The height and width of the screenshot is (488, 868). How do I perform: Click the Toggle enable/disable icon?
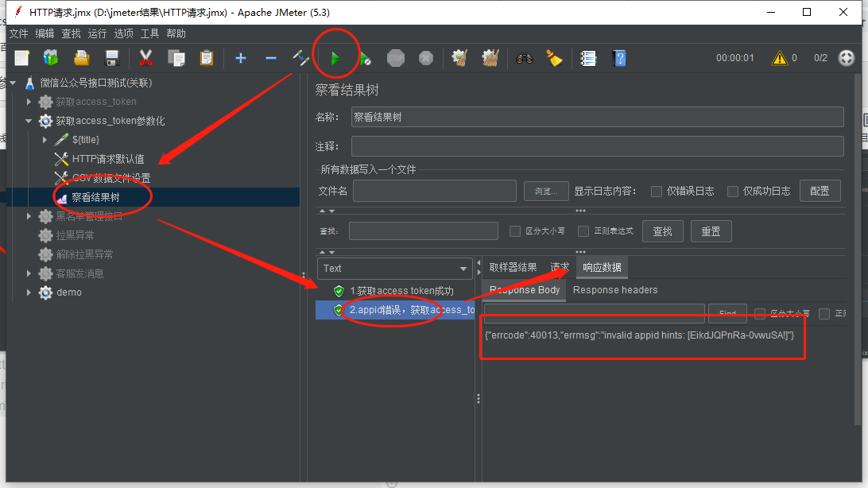pyautogui.click(x=301, y=58)
